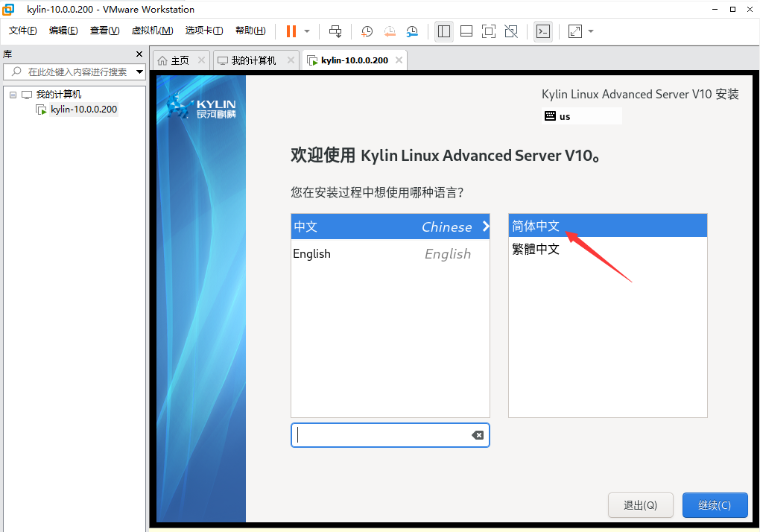
Task: Open the 选项卡(T) menu
Action: (x=204, y=31)
